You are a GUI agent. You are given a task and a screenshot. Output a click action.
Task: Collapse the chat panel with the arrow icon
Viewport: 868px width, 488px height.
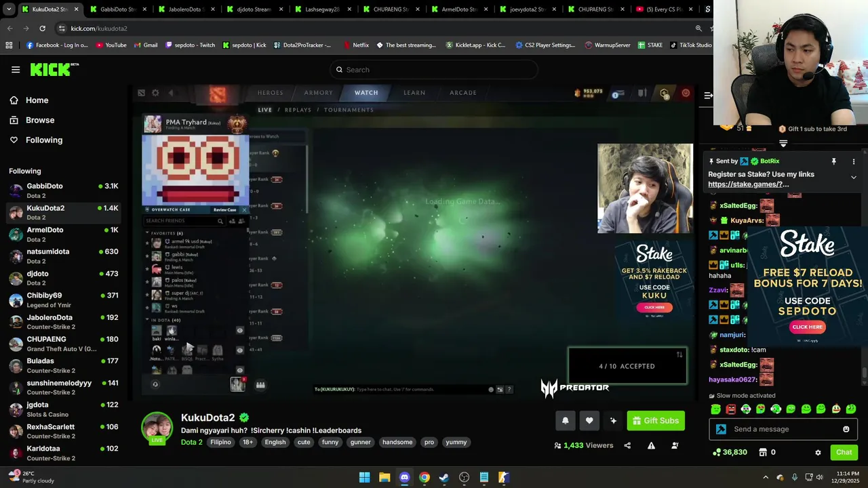[708, 96]
